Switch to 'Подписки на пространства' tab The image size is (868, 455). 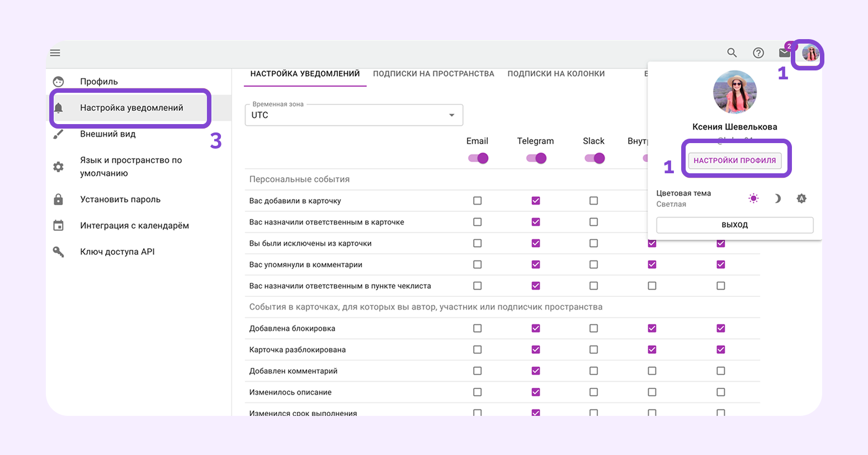tap(433, 74)
